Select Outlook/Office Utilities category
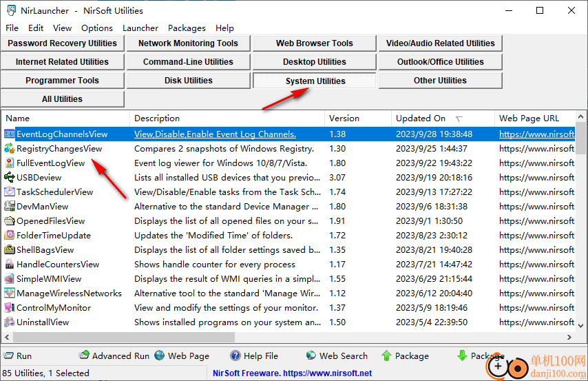The image size is (588, 381). (x=440, y=62)
